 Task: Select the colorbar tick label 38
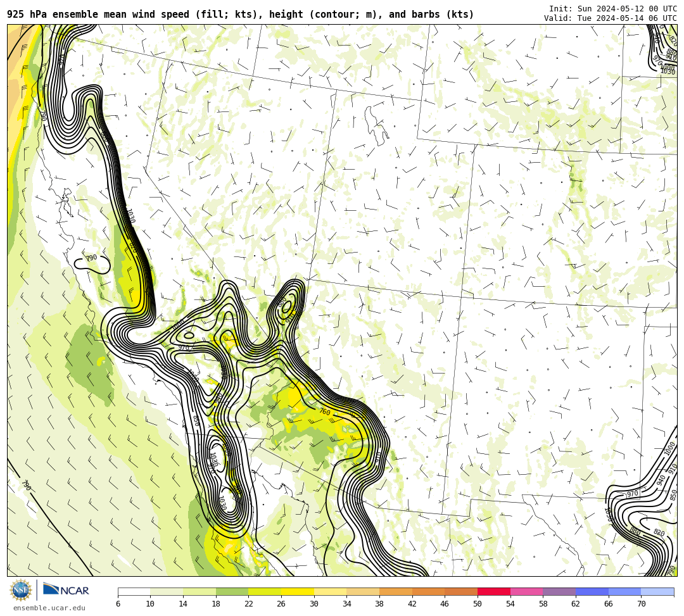click(x=379, y=604)
